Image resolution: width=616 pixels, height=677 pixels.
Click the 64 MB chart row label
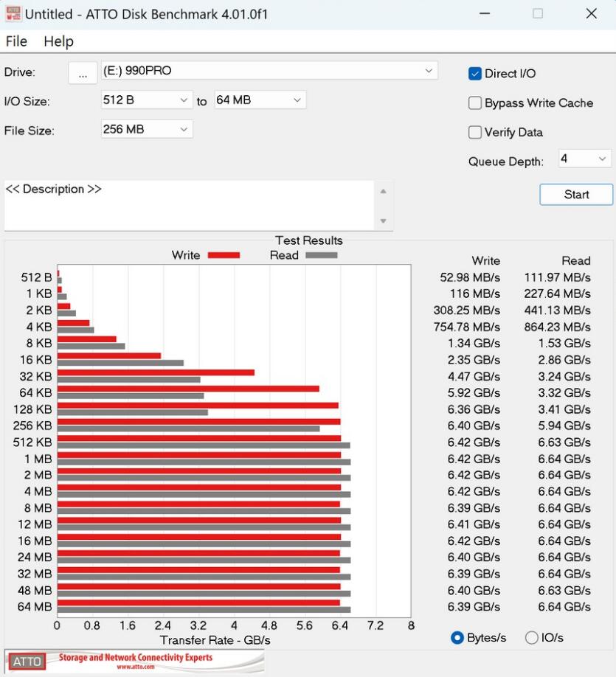[x=35, y=607]
